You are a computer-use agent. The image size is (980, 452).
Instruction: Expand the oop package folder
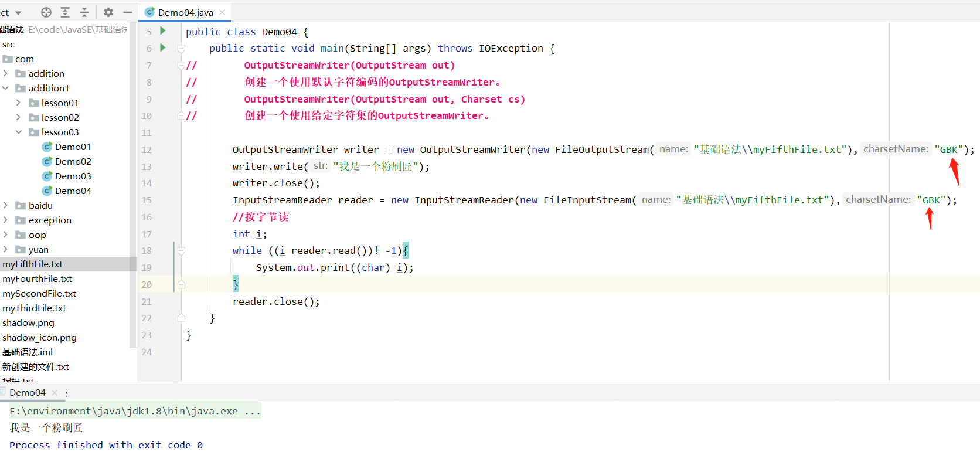(x=6, y=235)
